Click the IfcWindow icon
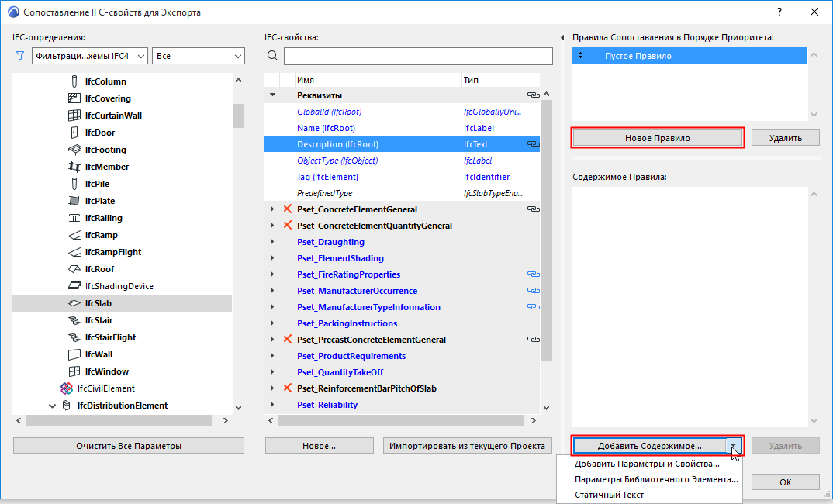Screen dimensions: 833x504 tap(74, 371)
